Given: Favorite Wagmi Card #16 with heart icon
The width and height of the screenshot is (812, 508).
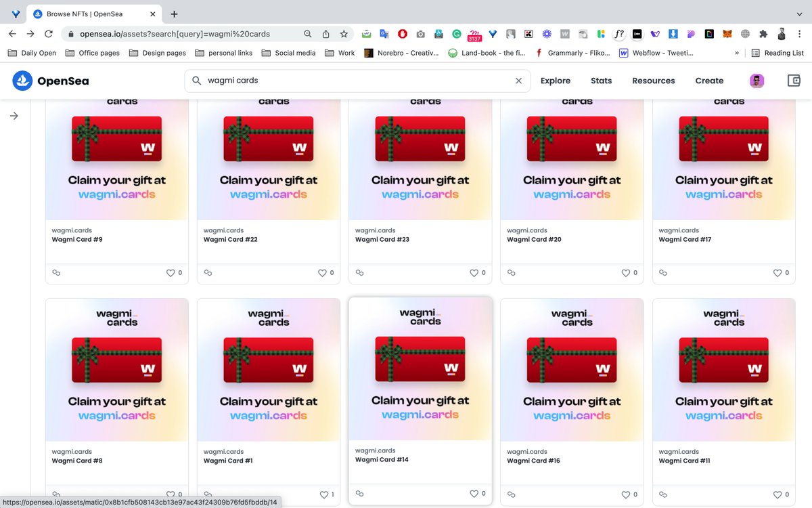Looking at the screenshot, I should [x=625, y=494].
